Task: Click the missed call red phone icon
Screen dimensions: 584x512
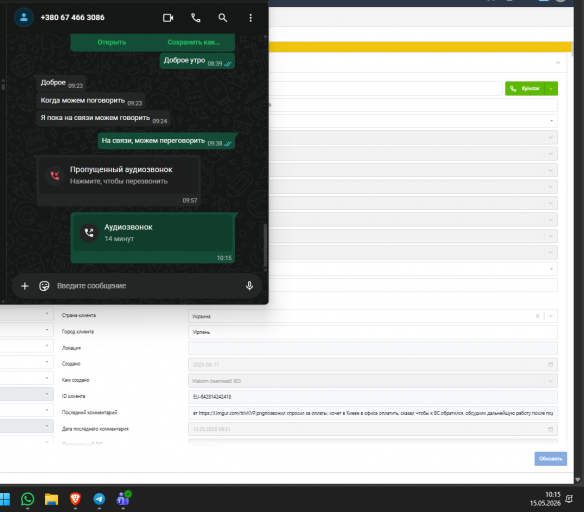Action: (55, 175)
